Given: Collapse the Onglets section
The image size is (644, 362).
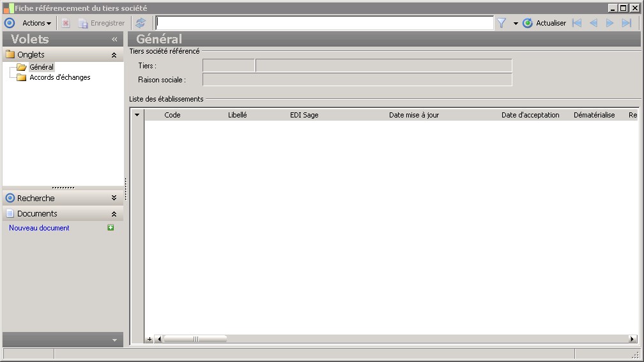Looking at the screenshot, I should 114,55.
